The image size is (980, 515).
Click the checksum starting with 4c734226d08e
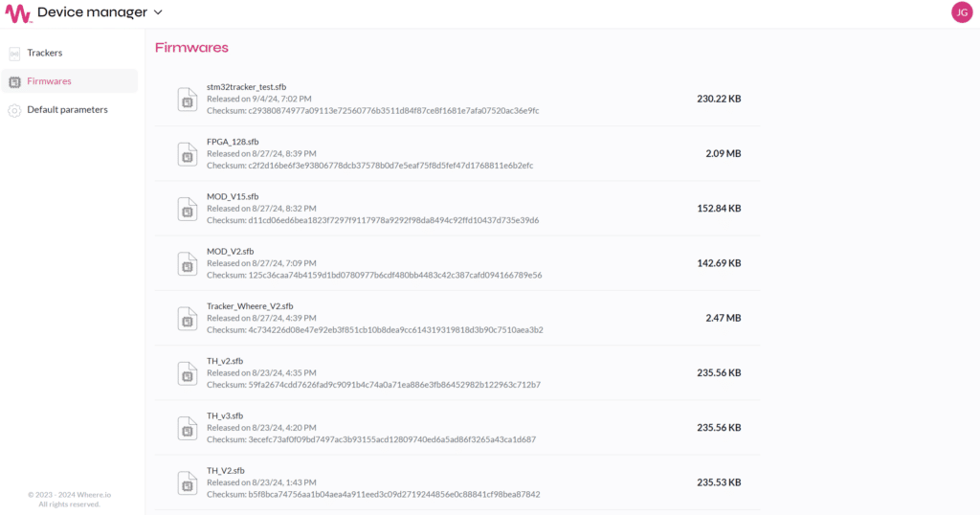[x=375, y=330]
